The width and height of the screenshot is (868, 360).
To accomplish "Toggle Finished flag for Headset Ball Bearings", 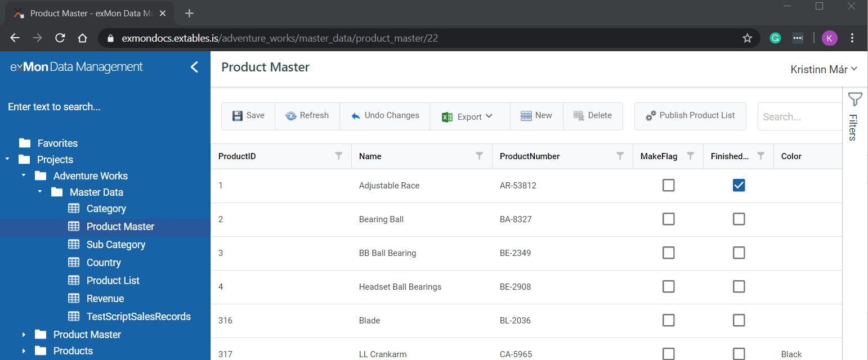I will [x=739, y=286].
